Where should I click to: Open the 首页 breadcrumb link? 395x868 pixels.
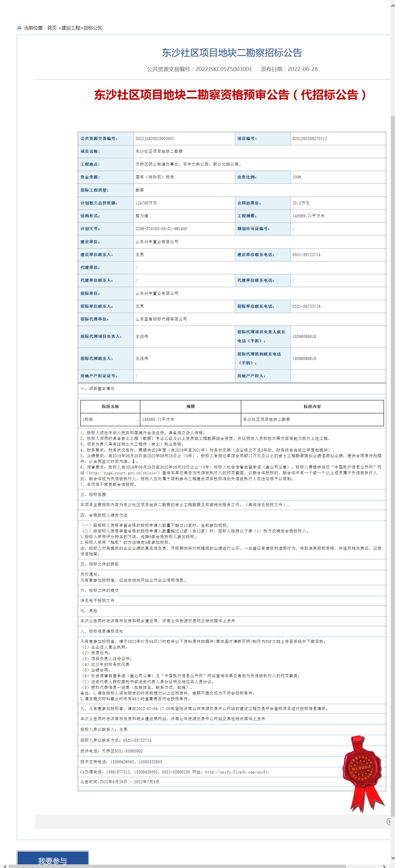click(x=52, y=28)
